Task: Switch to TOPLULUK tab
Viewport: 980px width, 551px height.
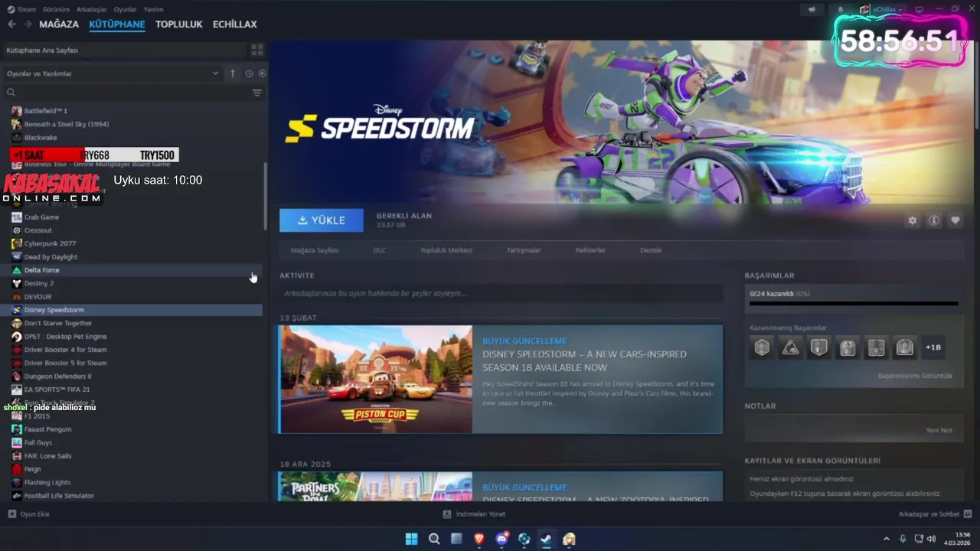Action: 179,24
